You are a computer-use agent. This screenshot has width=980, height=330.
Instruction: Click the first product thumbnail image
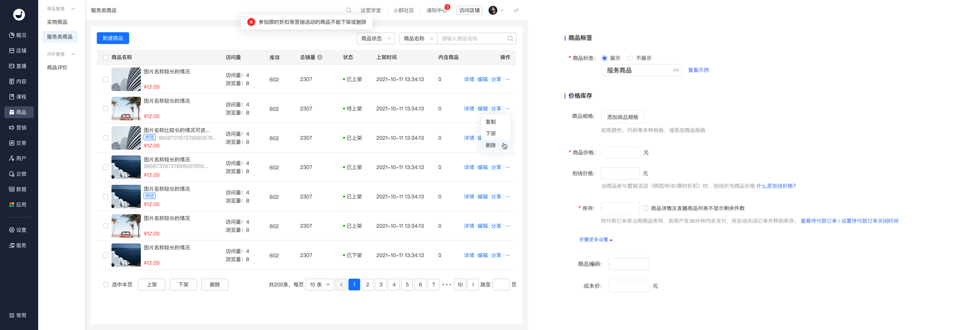(x=126, y=79)
